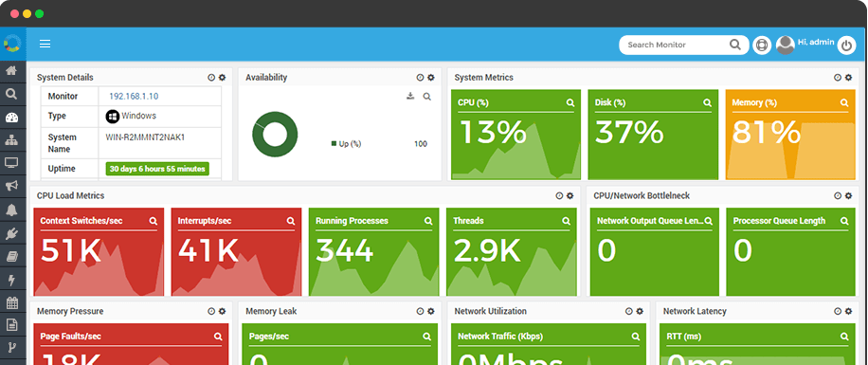This screenshot has height=365, width=868.
Task: Open Memory Leak panel gear settings
Action: [431, 311]
